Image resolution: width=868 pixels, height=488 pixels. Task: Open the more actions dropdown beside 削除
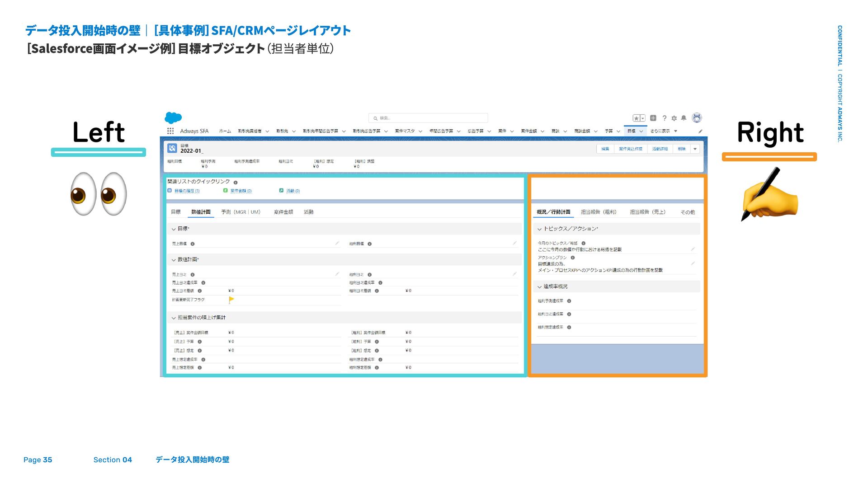point(695,149)
